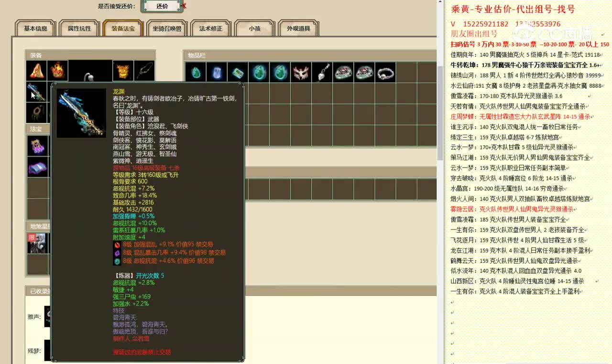Click the item name 龙渊 in tooltip
Viewport: 612px width, 364px height.
pyautogui.click(x=119, y=91)
